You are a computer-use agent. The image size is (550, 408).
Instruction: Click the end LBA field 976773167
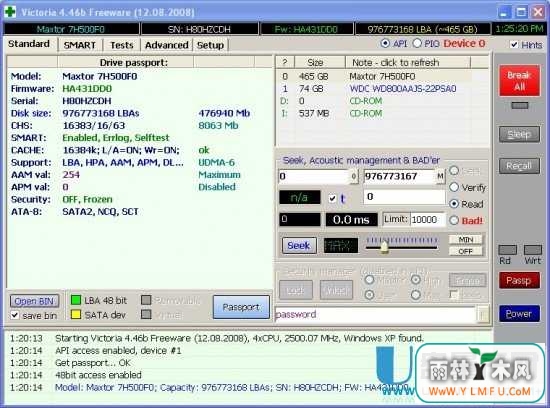point(400,176)
